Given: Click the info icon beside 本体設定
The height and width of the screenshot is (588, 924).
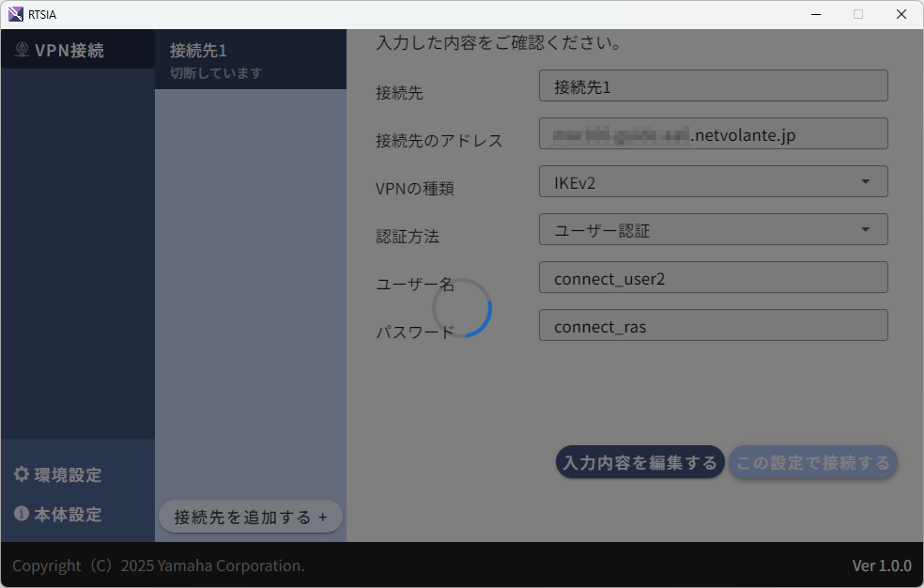Looking at the screenshot, I should [x=21, y=514].
